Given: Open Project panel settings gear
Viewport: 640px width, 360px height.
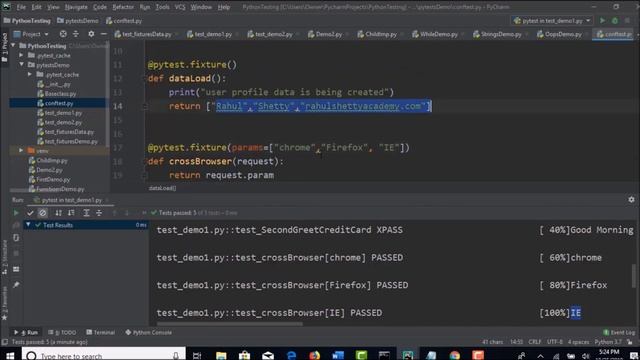Looking at the screenshot, I should pyautogui.click(x=91, y=34).
